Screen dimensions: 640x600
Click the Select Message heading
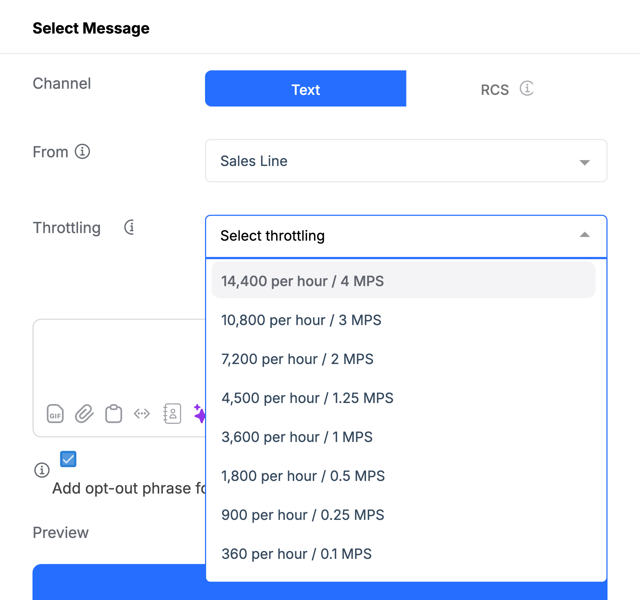point(91,28)
